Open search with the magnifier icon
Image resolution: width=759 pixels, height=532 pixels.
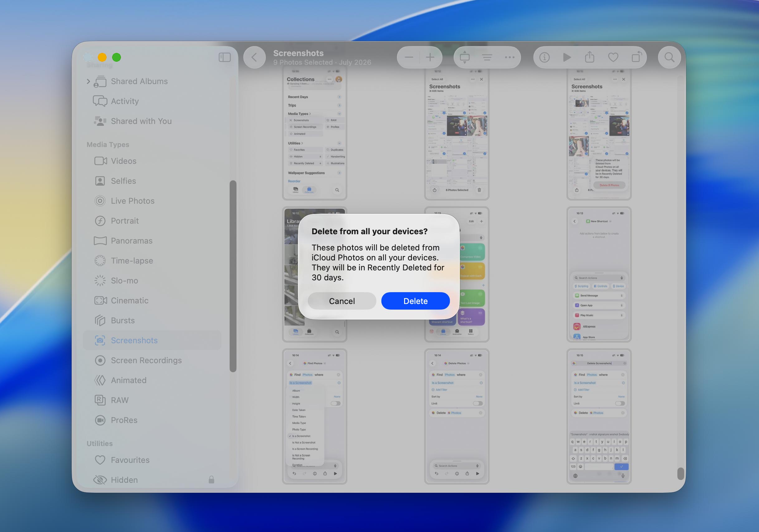[669, 58]
